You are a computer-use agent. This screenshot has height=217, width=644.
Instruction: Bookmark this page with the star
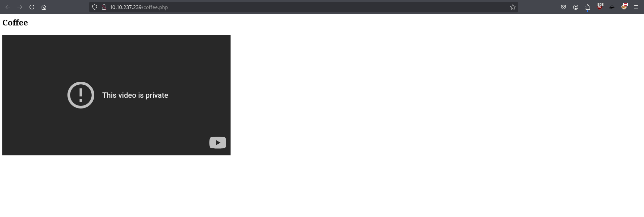512,7
